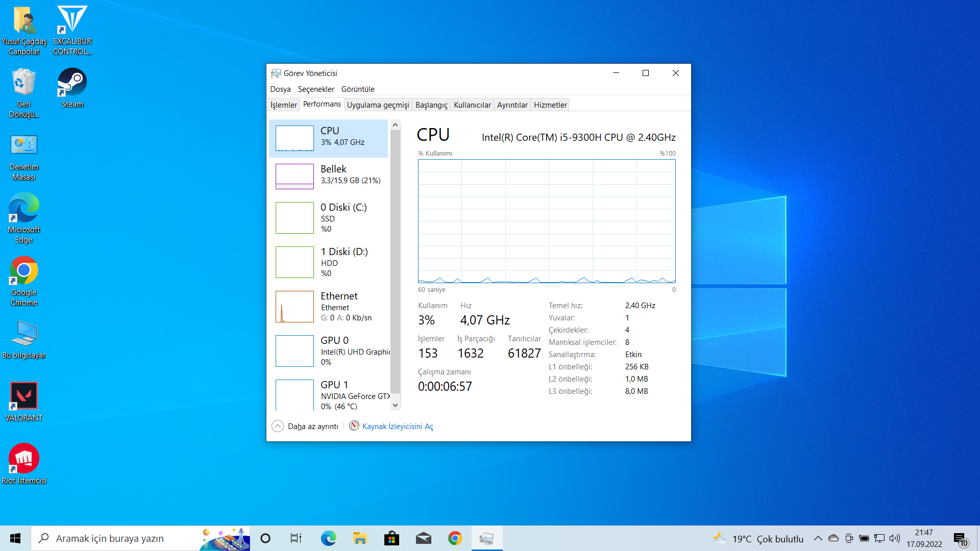The width and height of the screenshot is (980, 551).
Task: Open the clock showing 21:47
Action: click(x=924, y=538)
